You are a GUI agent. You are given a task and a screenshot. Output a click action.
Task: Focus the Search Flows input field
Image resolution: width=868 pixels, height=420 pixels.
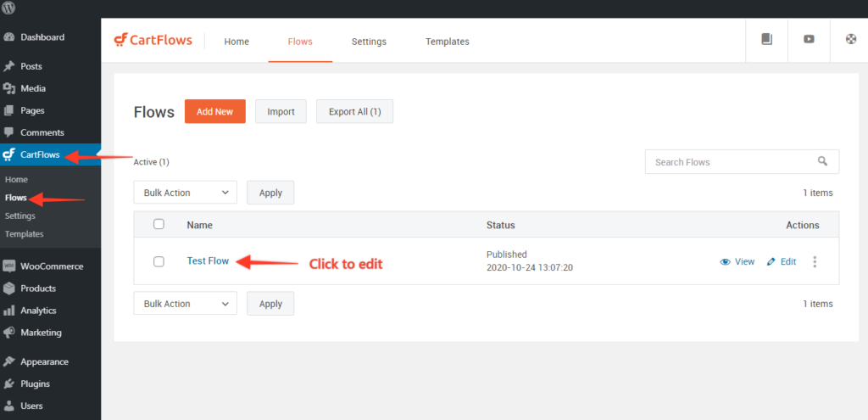[729, 161]
